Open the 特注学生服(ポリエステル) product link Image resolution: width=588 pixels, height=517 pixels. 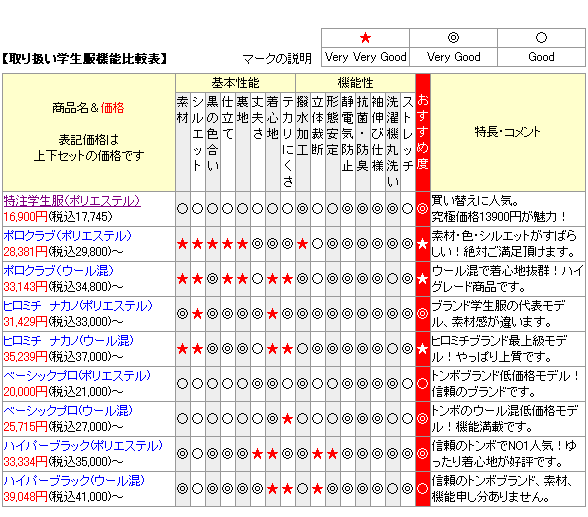click(x=72, y=201)
